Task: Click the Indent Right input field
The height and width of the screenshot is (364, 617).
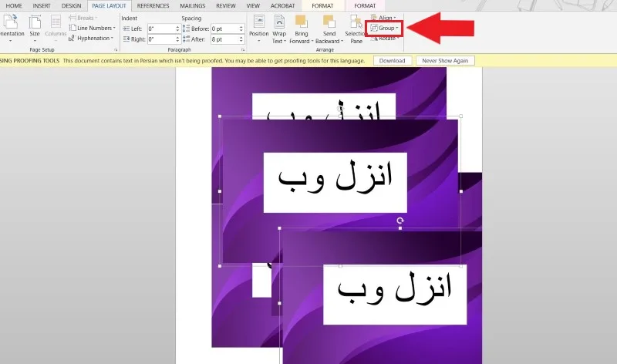Action: pos(161,39)
